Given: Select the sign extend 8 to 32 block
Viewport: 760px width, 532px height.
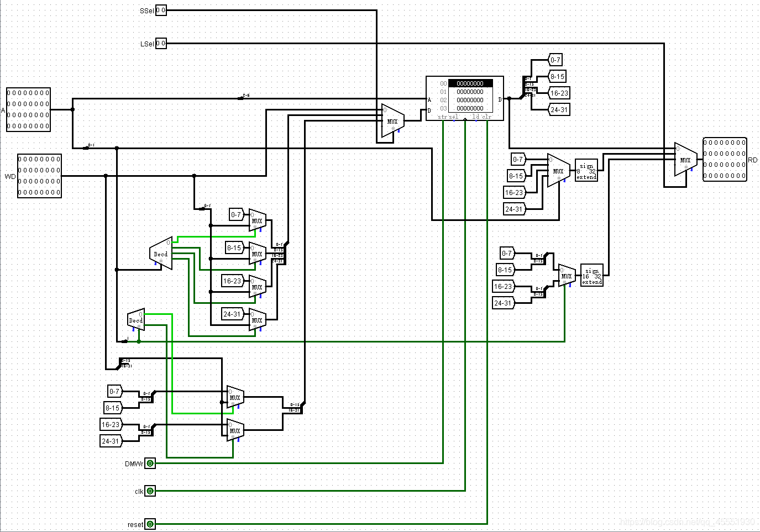Looking at the screenshot, I should pos(586,170).
